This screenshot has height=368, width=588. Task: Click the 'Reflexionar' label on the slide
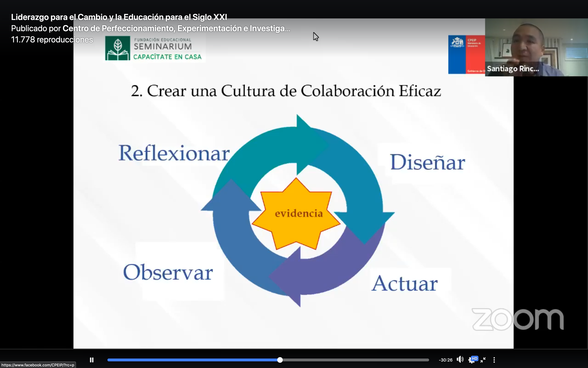[x=174, y=153]
